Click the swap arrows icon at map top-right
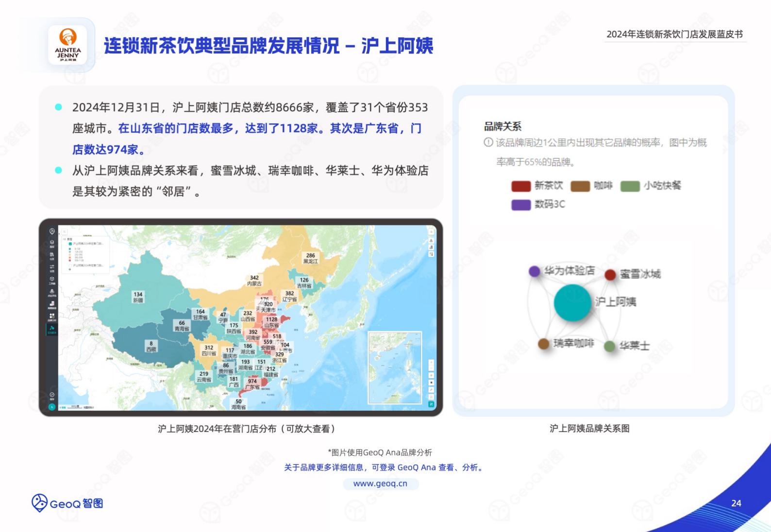The image size is (771, 532). pyautogui.click(x=431, y=254)
